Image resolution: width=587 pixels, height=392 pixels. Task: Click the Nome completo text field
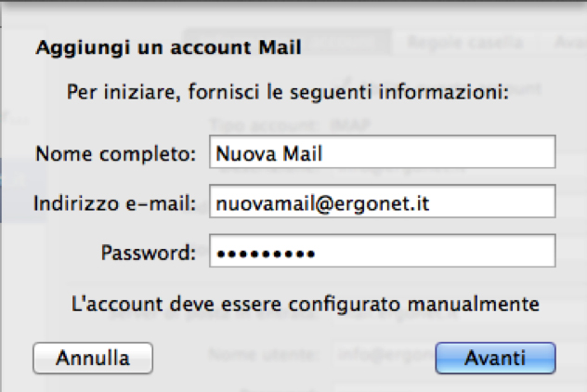coord(381,152)
